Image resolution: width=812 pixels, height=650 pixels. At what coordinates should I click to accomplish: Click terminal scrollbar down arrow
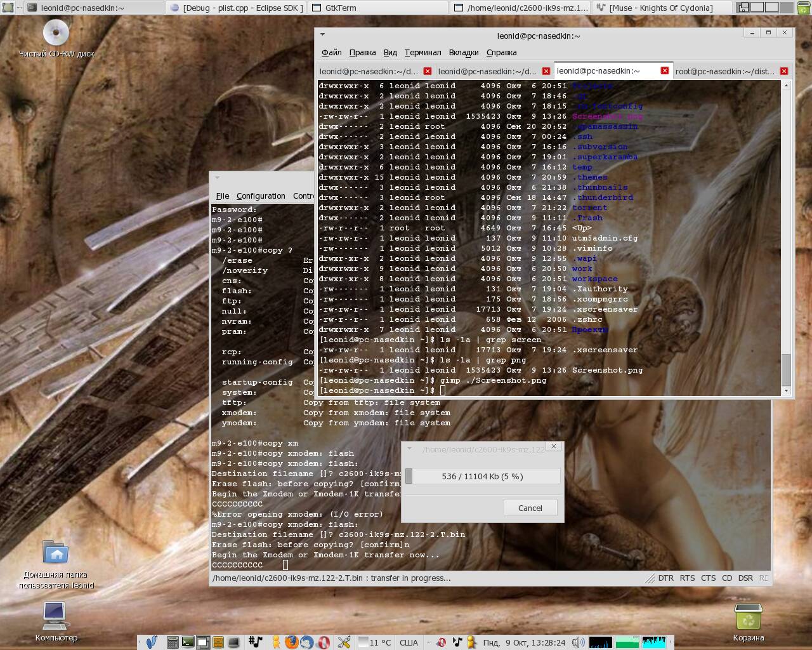pos(786,390)
